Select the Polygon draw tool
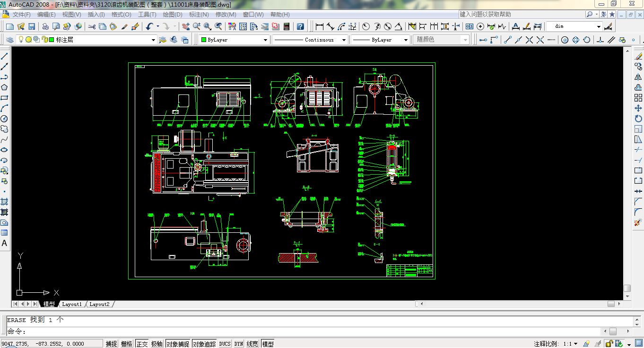644x348 pixels. tap(4, 87)
